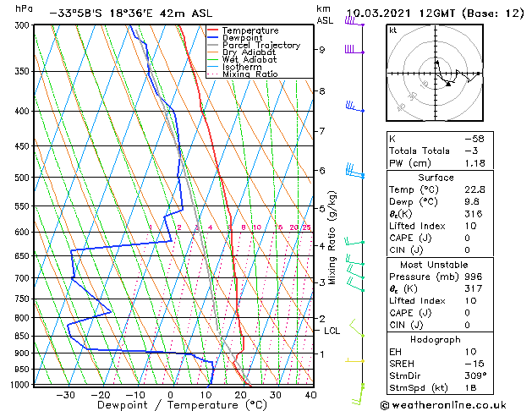
Task: Click the center of the hodograph plot
Action: point(436,74)
